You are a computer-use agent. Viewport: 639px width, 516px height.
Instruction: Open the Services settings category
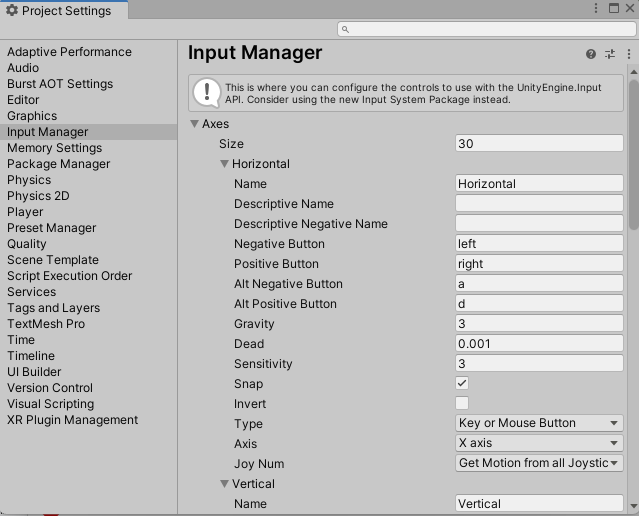click(31, 292)
